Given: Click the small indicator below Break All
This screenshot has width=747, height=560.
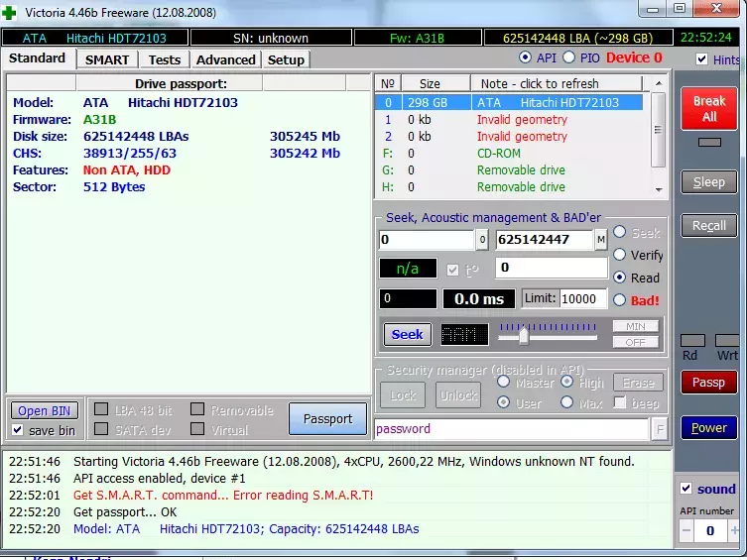Looking at the screenshot, I should pos(709,142).
